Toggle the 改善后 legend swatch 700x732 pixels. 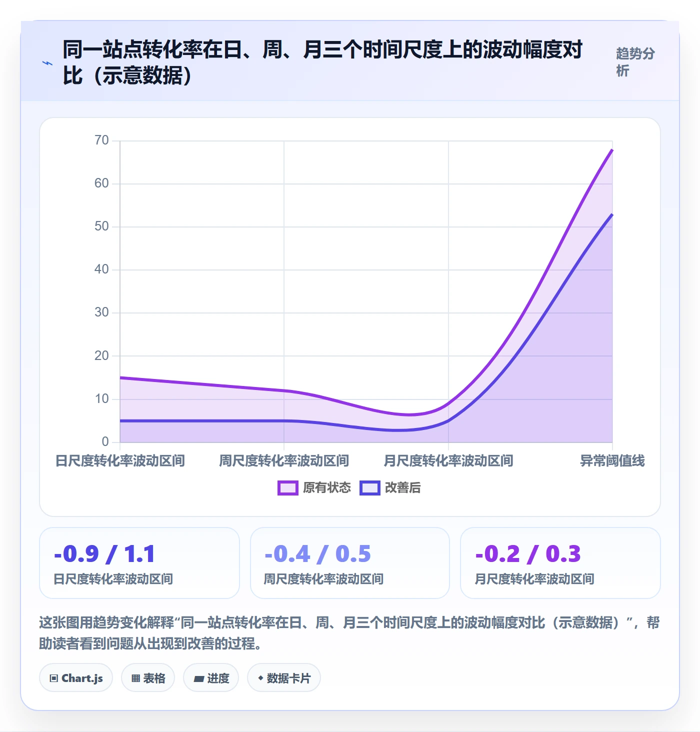369,488
